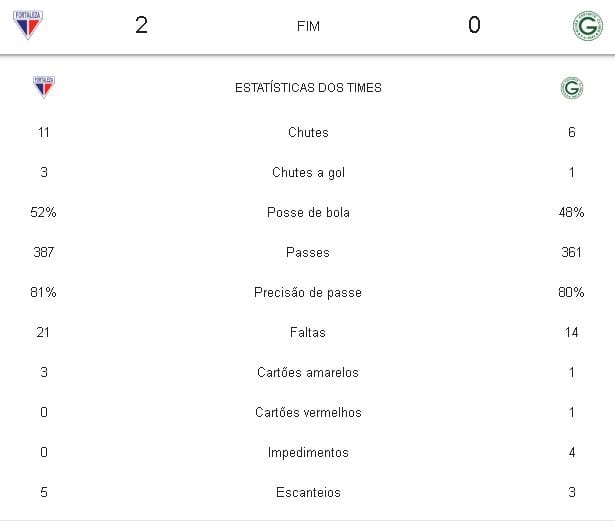Click the Estatísticas dos Times heading
The image size is (615, 527).
point(308,88)
